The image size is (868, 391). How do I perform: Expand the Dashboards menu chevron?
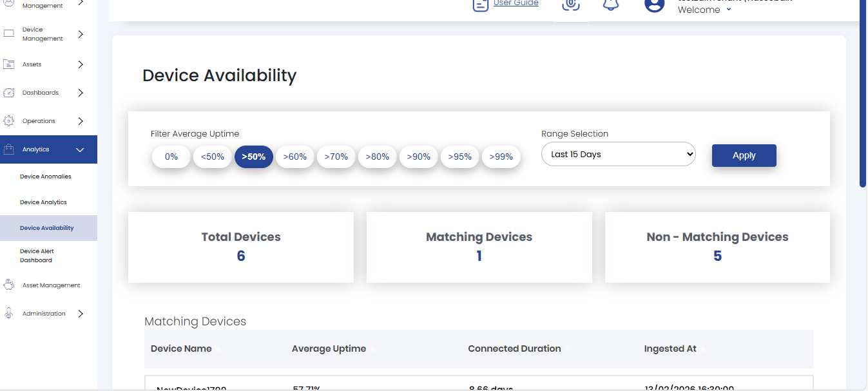(81, 93)
